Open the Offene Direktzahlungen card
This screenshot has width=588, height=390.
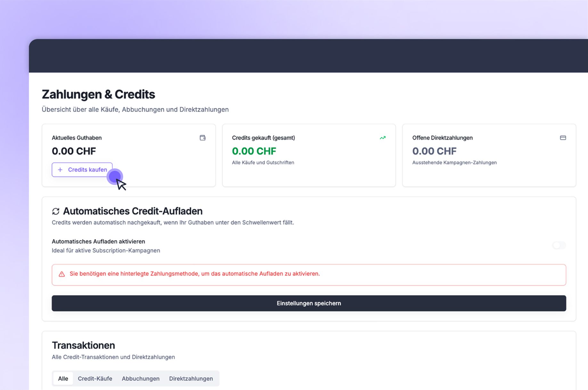coord(489,155)
